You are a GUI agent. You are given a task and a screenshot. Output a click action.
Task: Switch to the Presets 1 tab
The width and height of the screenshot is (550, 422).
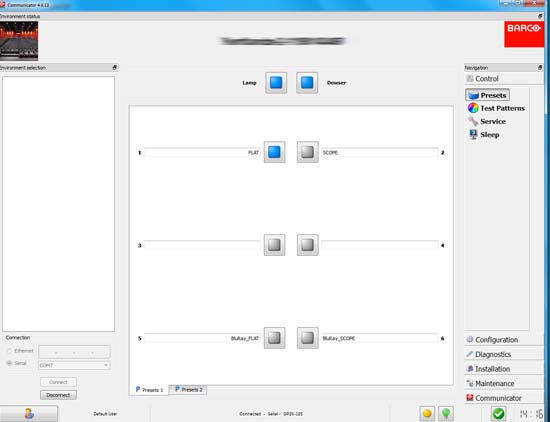(x=149, y=390)
